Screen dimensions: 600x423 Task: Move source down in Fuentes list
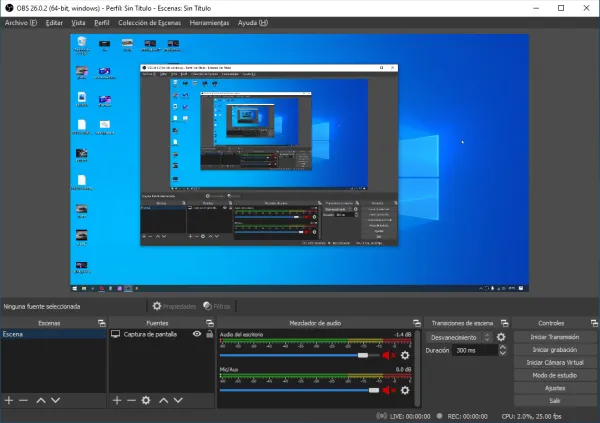tap(178, 400)
